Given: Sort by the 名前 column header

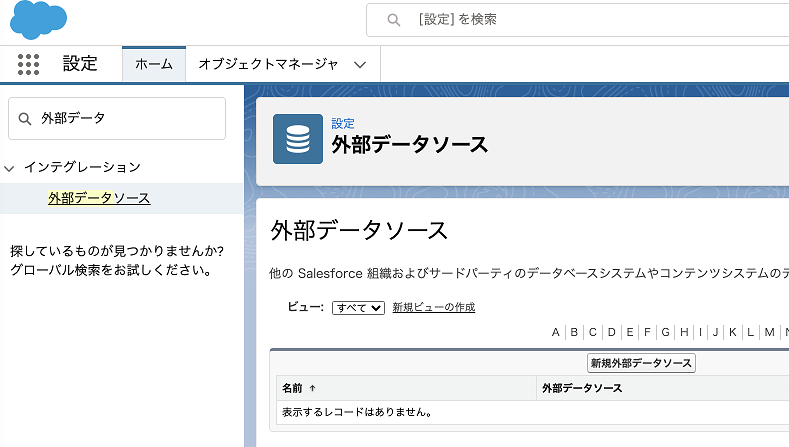Looking at the screenshot, I should coord(292,388).
